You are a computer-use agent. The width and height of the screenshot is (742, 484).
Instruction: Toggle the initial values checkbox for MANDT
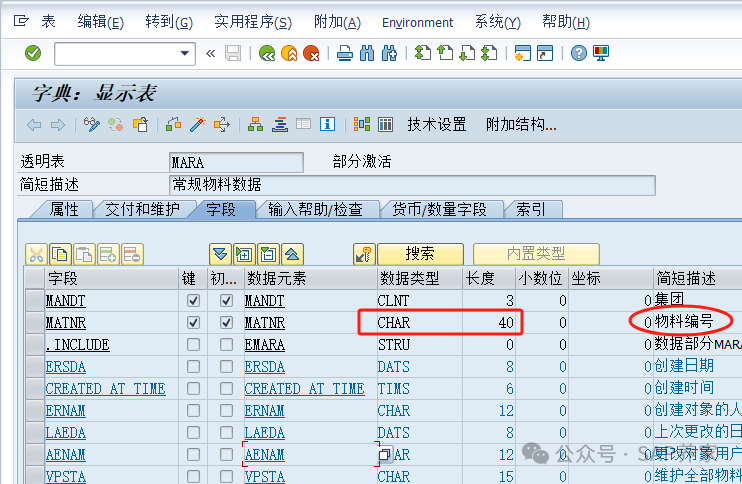point(226,301)
